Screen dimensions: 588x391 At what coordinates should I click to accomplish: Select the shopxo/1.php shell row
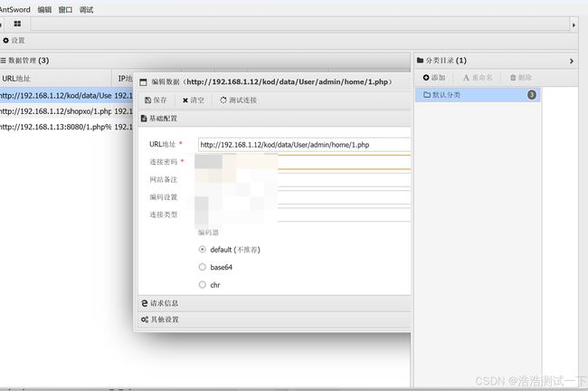[66, 111]
